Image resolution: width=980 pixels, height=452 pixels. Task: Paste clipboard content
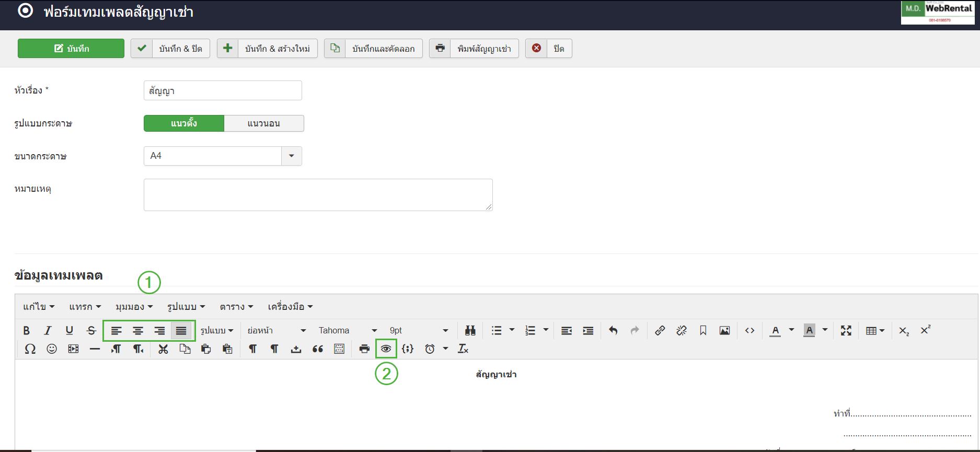(x=206, y=349)
